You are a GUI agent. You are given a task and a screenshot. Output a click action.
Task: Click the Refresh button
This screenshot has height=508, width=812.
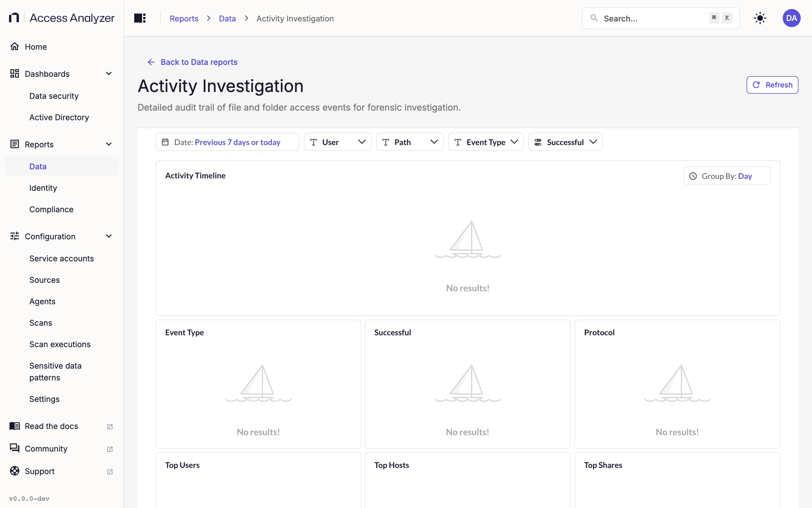772,85
